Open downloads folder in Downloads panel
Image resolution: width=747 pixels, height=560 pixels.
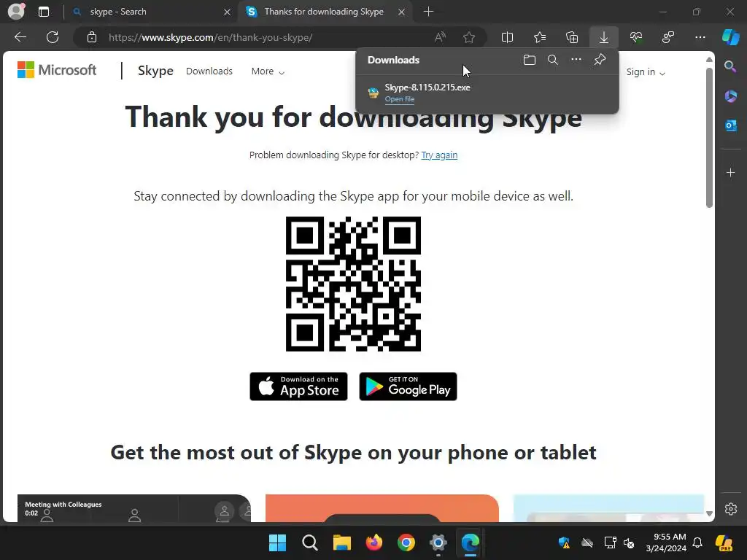[530, 60]
